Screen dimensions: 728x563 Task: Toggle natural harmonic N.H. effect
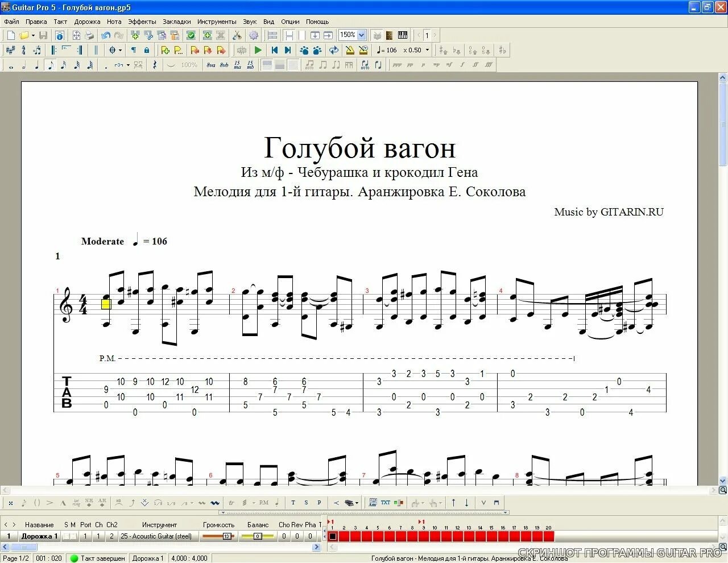(x=89, y=503)
